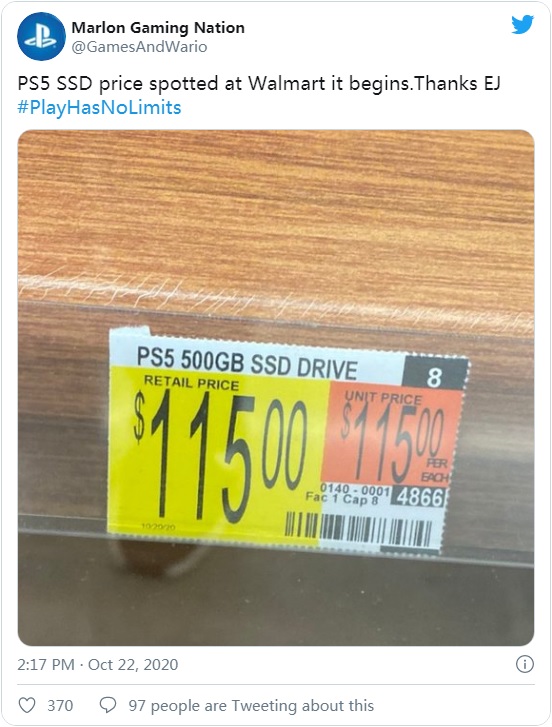This screenshot has width=552, height=727.
Task: Open the info icon beside timestamp
Action: 525,664
